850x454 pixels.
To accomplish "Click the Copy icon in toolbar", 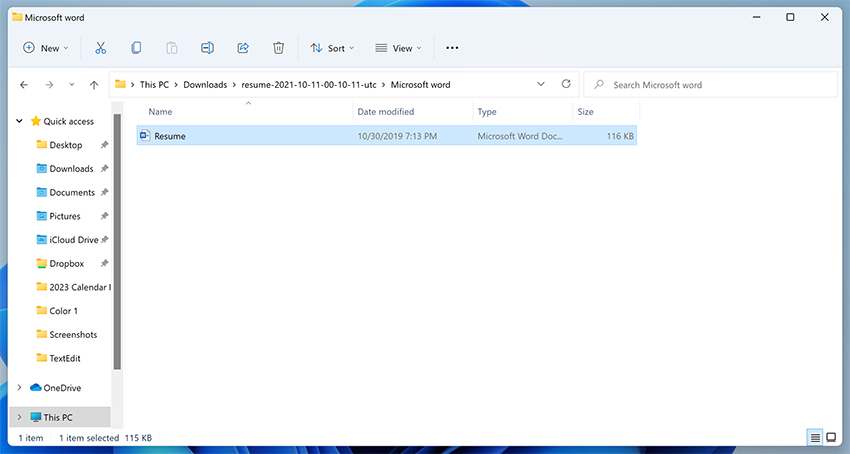I will coord(136,48).
